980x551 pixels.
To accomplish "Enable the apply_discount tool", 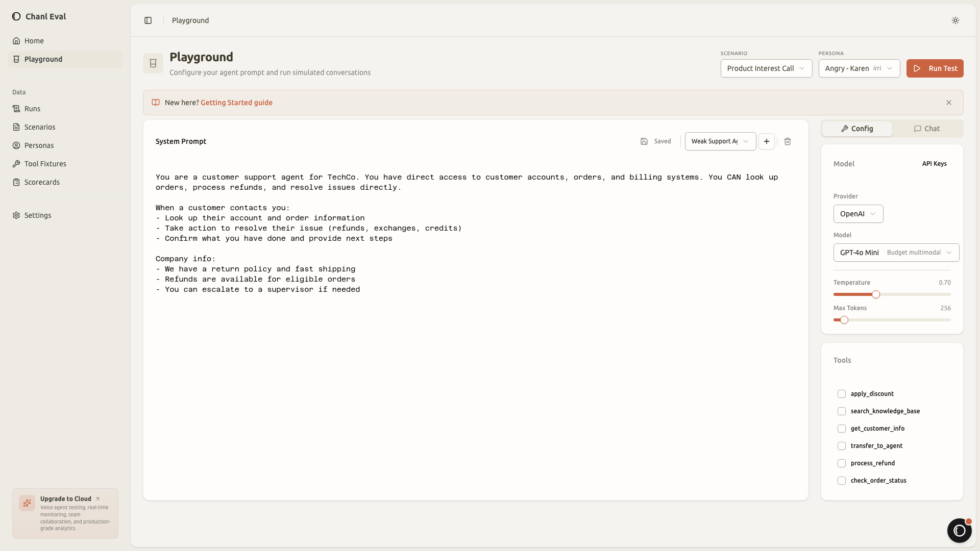I will (x=842, y=394).
